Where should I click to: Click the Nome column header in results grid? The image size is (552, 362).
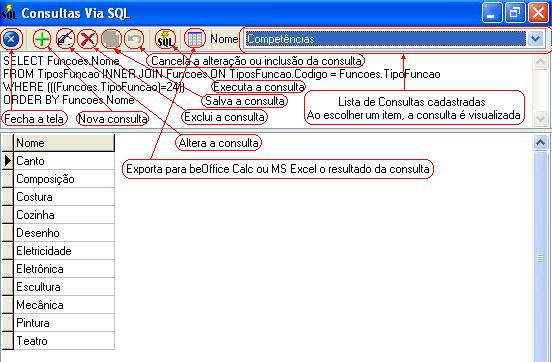(x=64, y=143)
